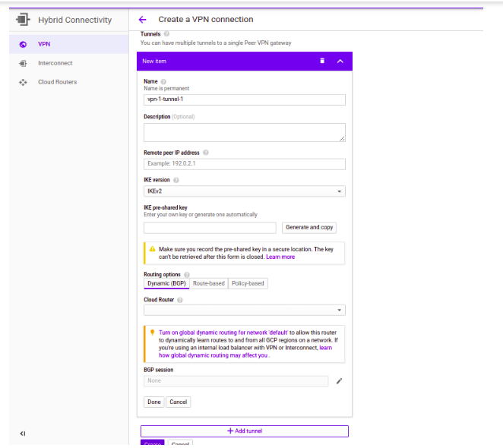Open Cloud Routers in the sidebar

tap(57, 82)
